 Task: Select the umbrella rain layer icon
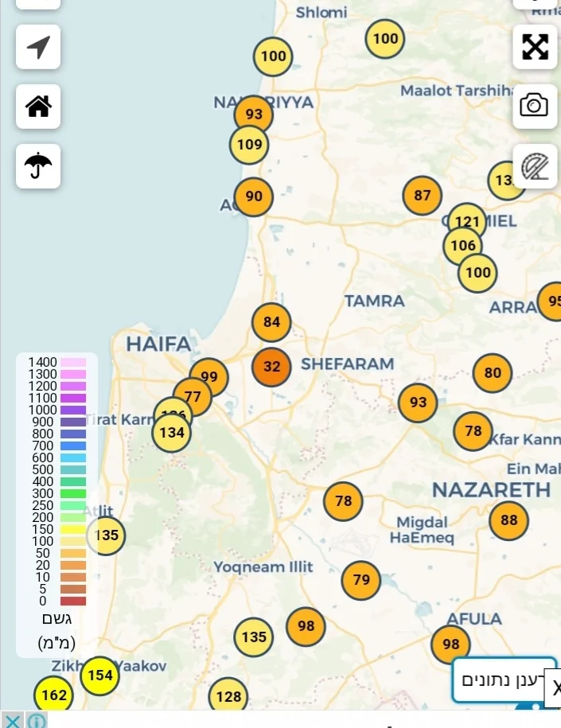pyautogui.click(x=38, y=166)
